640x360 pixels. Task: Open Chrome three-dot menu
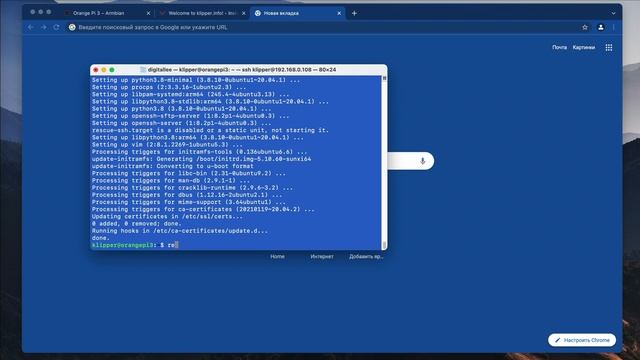(613, 27)
